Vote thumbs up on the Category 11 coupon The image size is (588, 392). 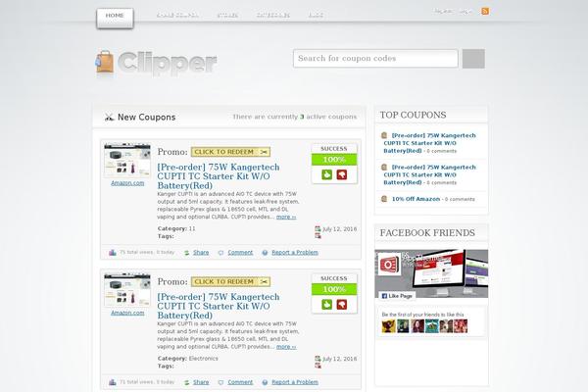pos(326,174)
